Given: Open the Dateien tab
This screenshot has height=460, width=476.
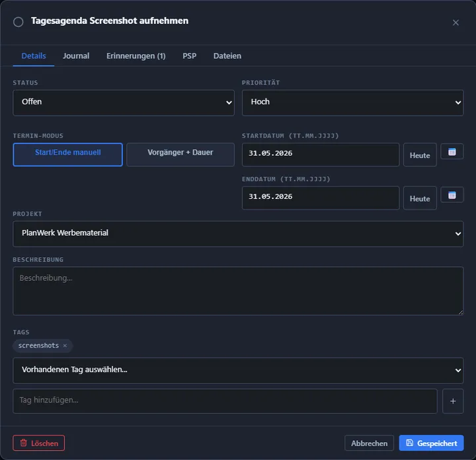Looking at the screenshot, I should tap(227, 56).
